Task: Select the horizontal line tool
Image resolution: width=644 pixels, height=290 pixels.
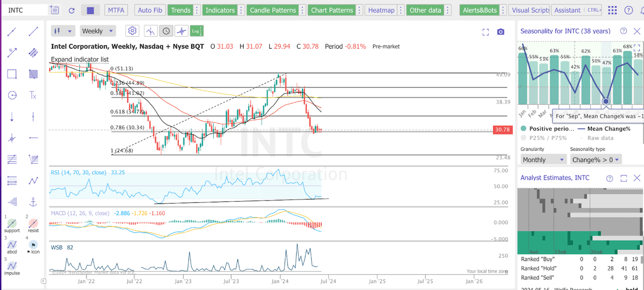Action: (33, 138)
